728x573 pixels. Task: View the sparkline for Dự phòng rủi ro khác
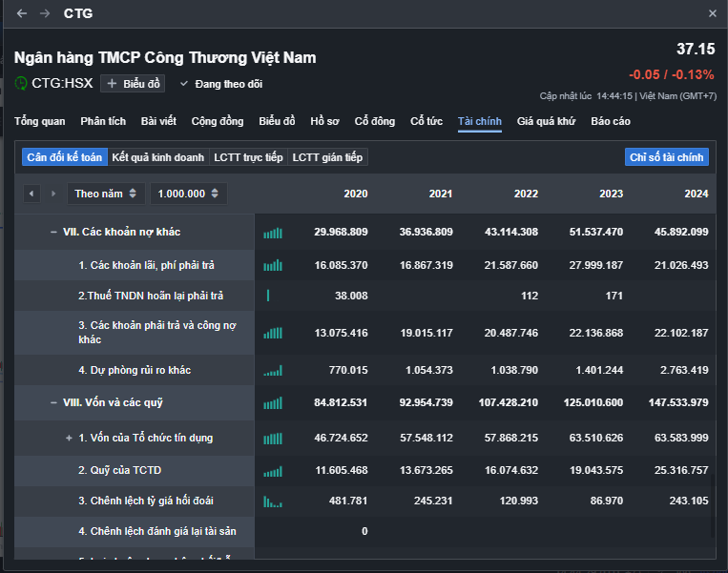point(273,370)
